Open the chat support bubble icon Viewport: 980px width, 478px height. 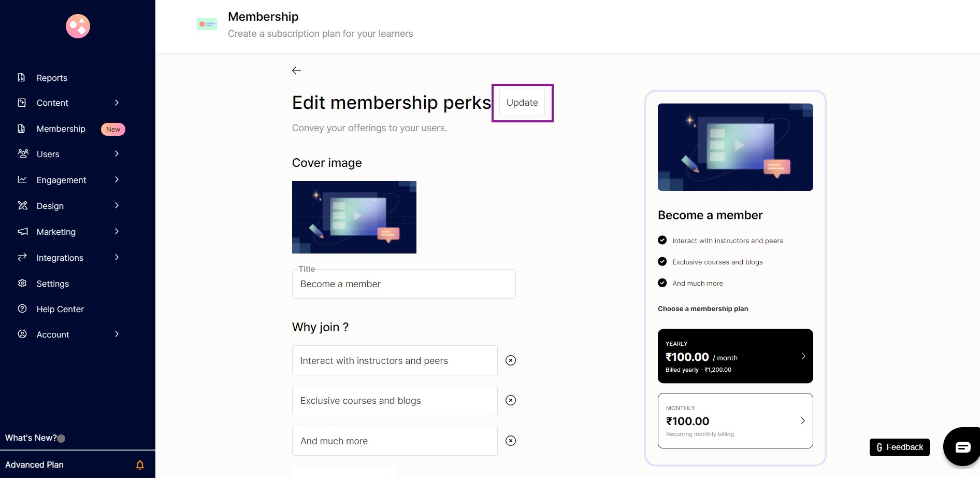coord(962,447)
